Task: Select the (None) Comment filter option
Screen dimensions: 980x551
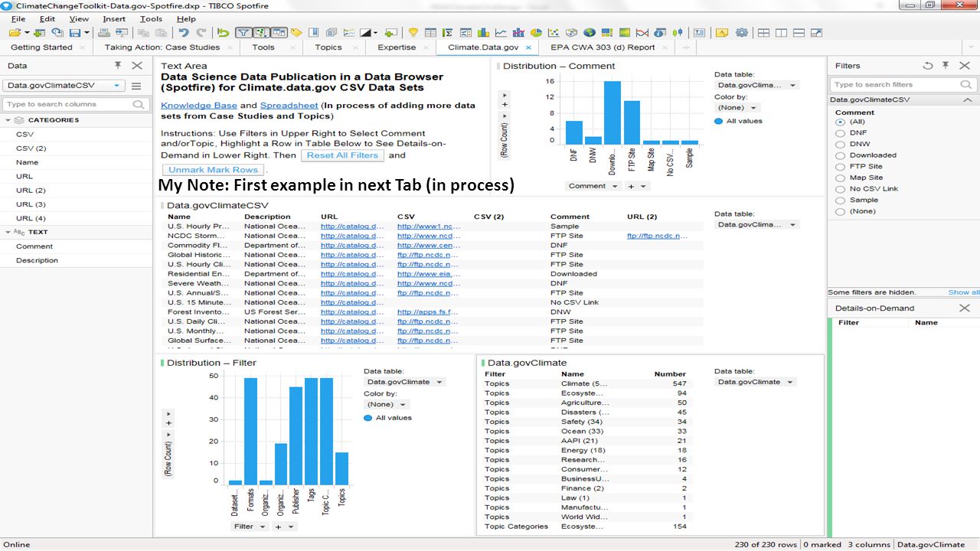Action: pyautogui.click(x=840, y=211)
